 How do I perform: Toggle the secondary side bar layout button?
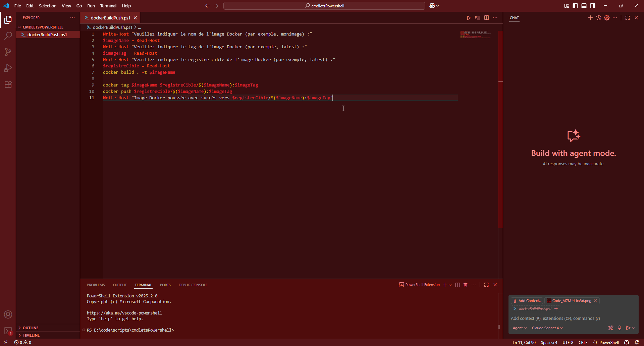pos(593,6)
